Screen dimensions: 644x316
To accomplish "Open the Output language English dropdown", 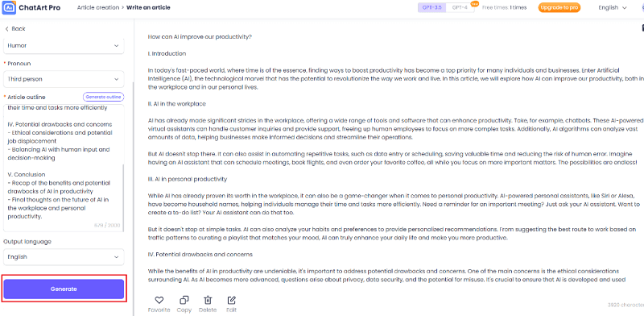I will 64,256.
